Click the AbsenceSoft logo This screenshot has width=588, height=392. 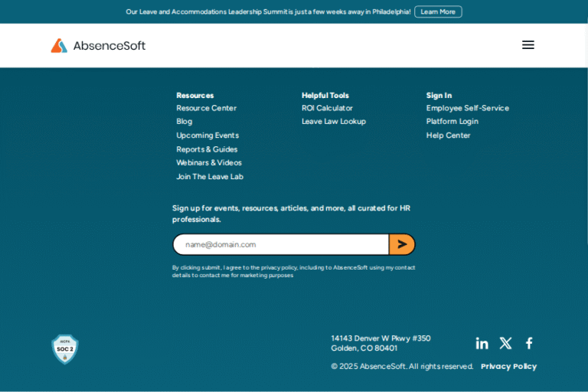point(98,45)
